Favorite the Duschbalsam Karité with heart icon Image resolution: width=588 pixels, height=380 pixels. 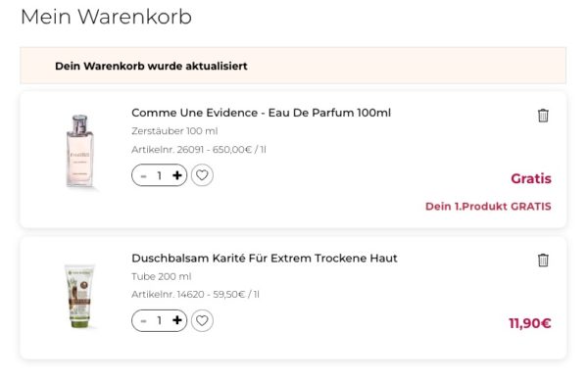point(202,321)
